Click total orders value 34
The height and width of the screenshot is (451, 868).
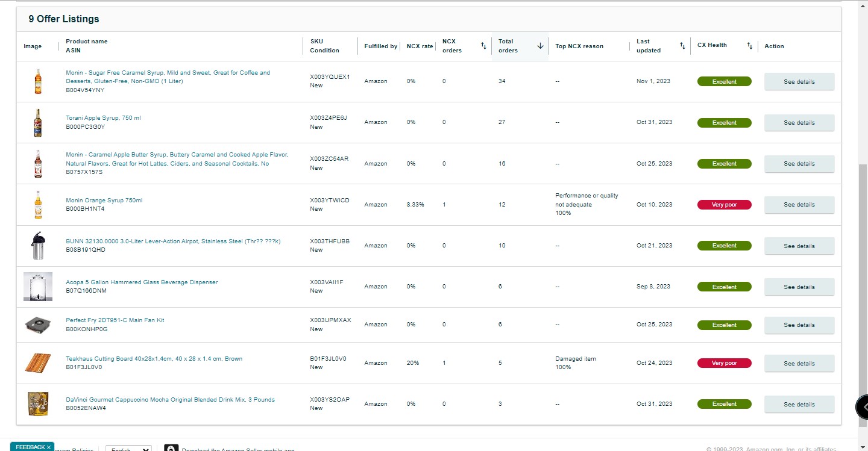click(x=502, y=81)
